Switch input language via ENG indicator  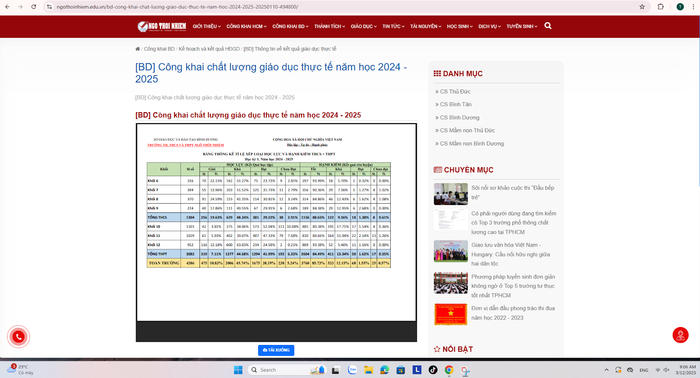tap(644, 370)
